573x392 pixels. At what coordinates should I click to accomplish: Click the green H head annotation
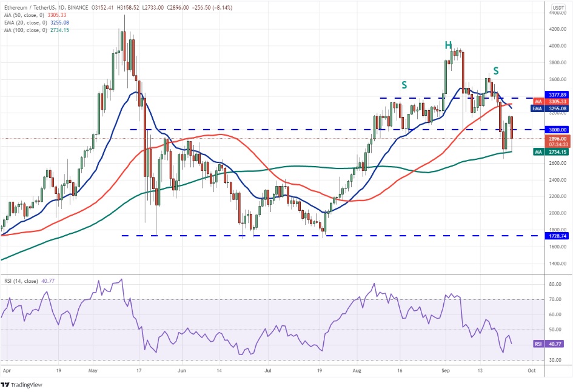(448, 45)
